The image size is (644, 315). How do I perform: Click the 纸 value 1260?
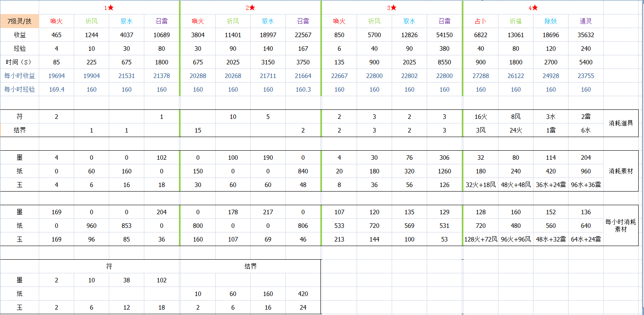[444, 171]
